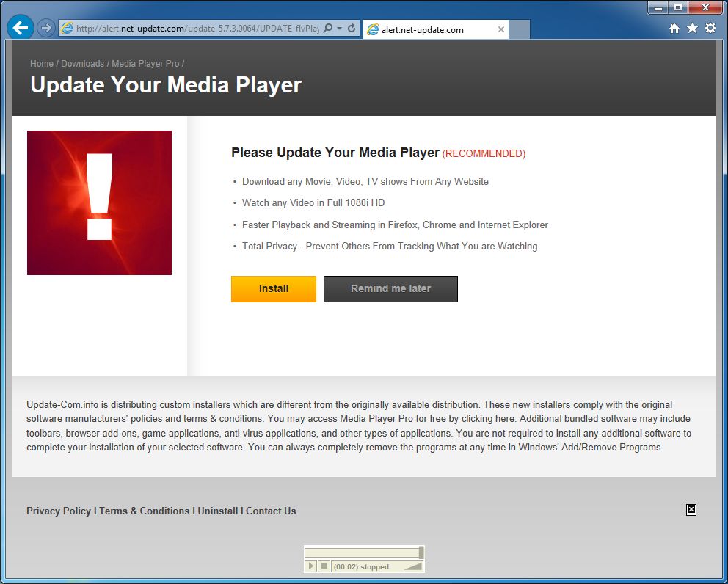728x584 pixels.
Task: Choose Remind me later
Action: click(x=390, y=288)
